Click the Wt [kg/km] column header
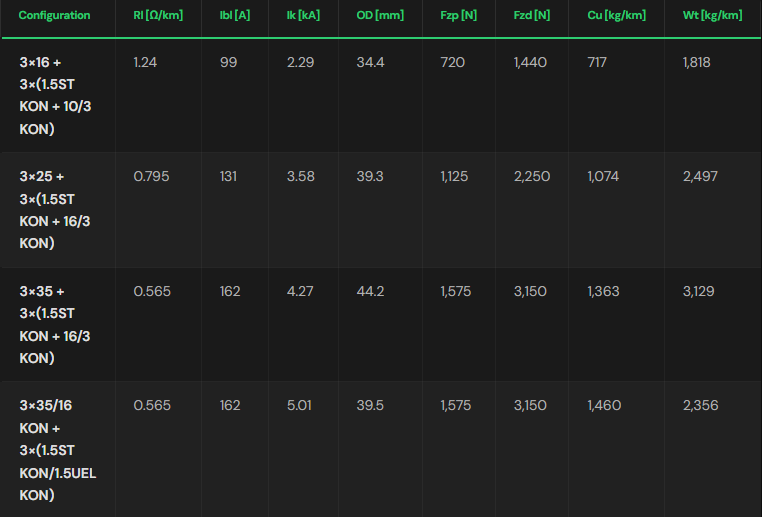 click(712, 16)
